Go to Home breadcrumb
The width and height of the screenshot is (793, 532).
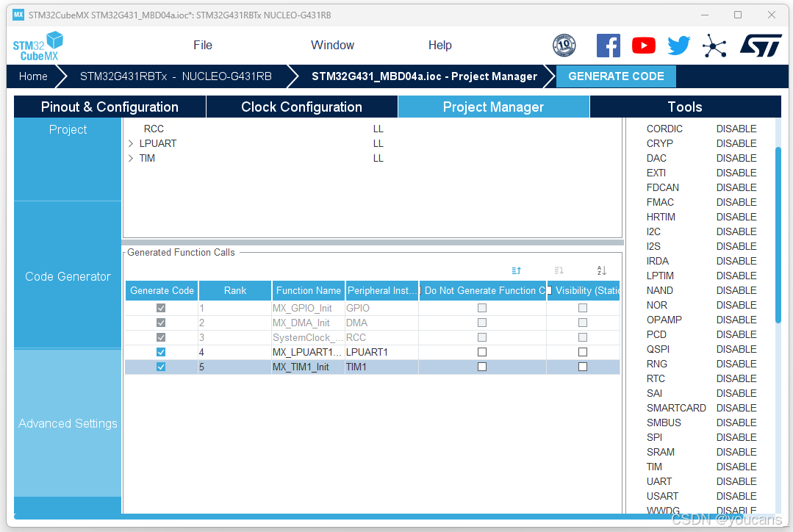coord(33,76)
